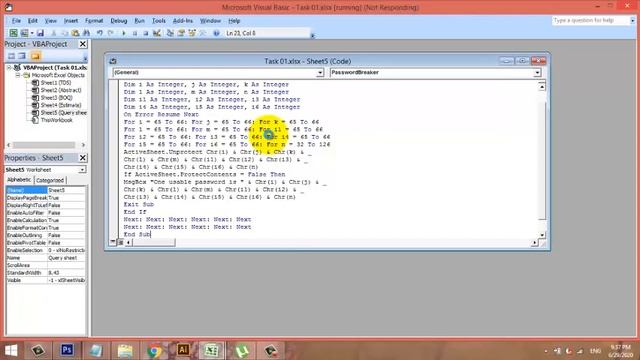Open the Format menu
The width and height of the screenshot is (640, 360).
point(94,20)
